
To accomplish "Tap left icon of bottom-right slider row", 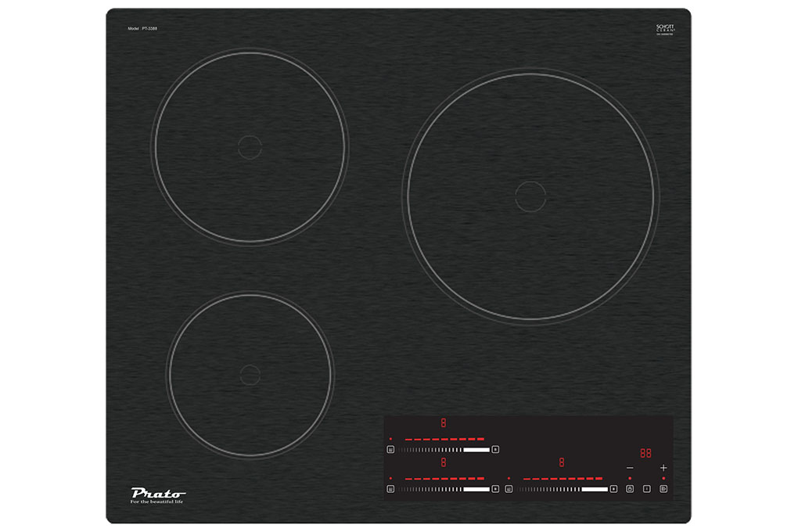I will (509, 489).
